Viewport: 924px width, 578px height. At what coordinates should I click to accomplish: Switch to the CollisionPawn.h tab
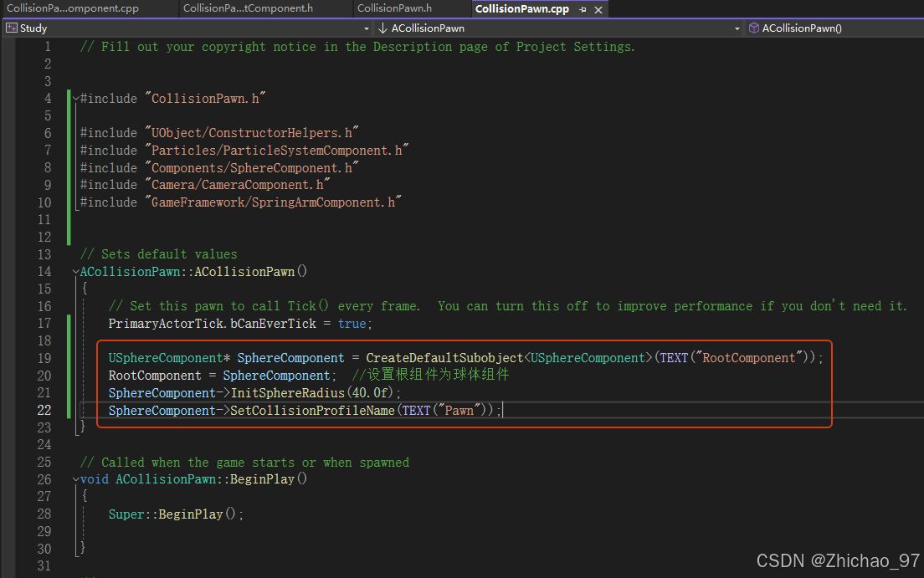coord(394,8)
